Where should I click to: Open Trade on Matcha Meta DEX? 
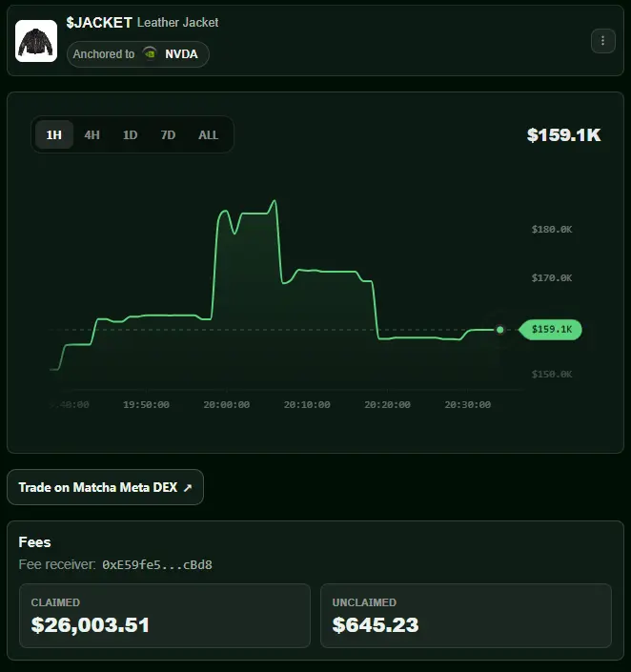(x=105, y=487)
